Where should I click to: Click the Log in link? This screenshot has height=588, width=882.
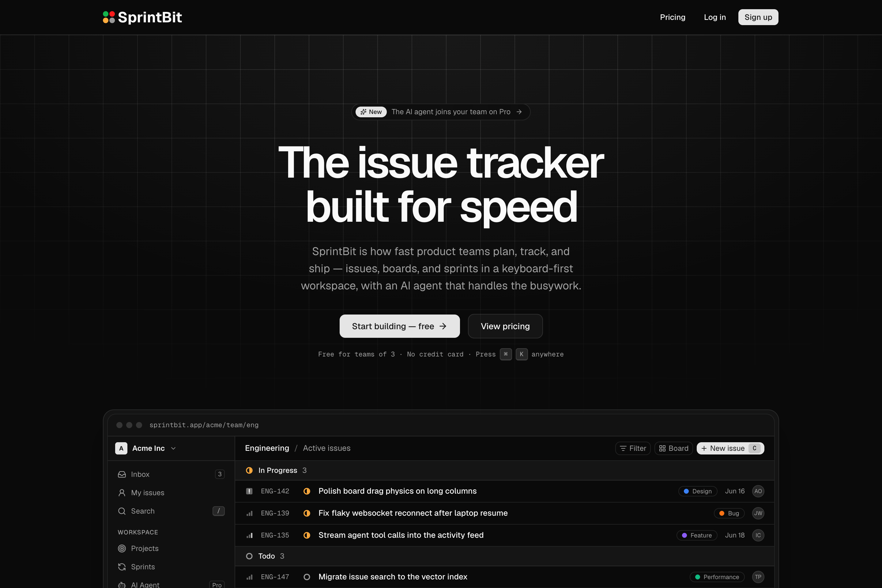[715, 17]
